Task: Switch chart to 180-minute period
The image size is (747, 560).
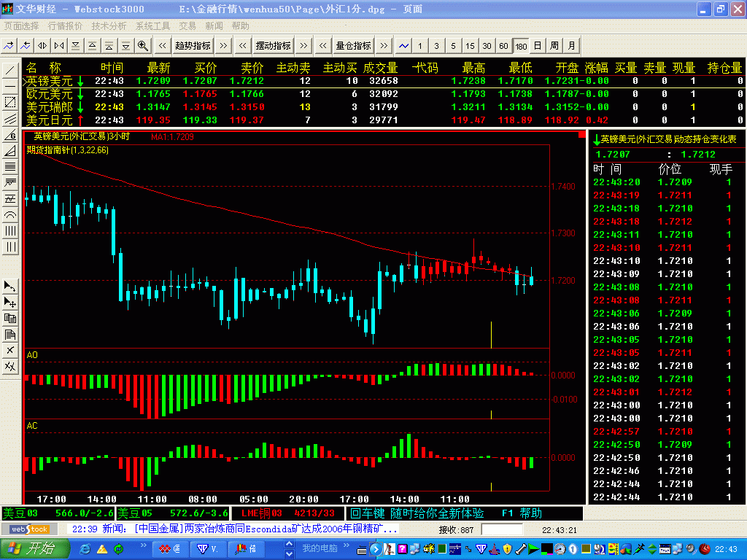Action: coord(521,45)
